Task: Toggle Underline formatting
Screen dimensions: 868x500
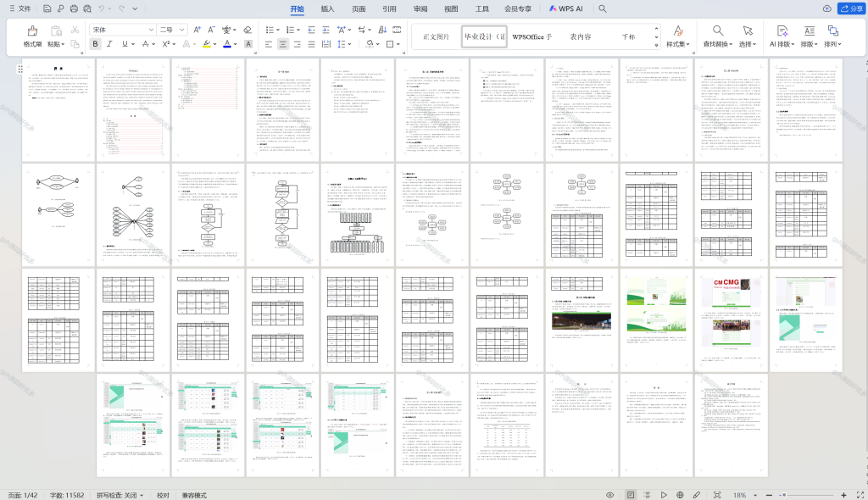Action: [125, 44]
